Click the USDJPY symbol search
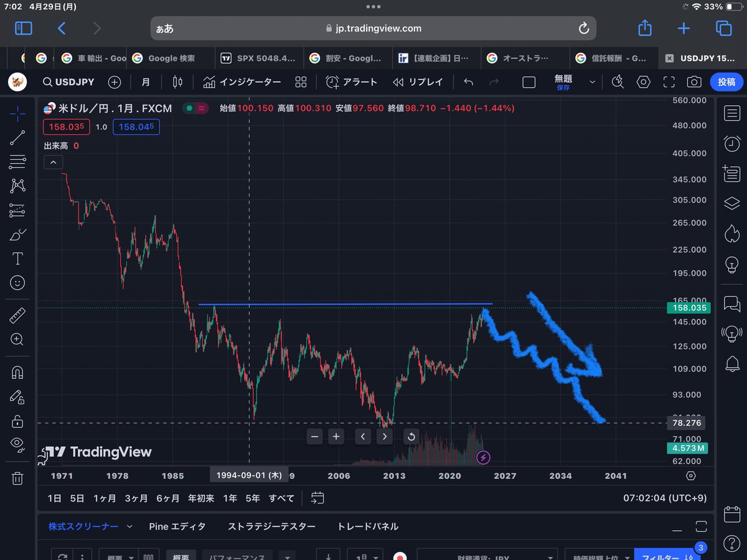This screenshot has width=747, height=560. (x=68, y=82)
